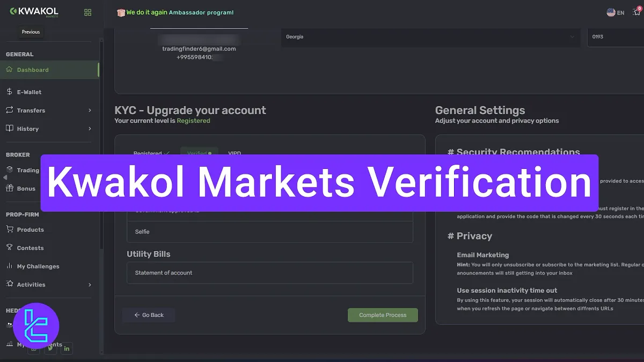Open Products via the cart icon
Viewport: 644px width, 362px height.
[9, 230]
